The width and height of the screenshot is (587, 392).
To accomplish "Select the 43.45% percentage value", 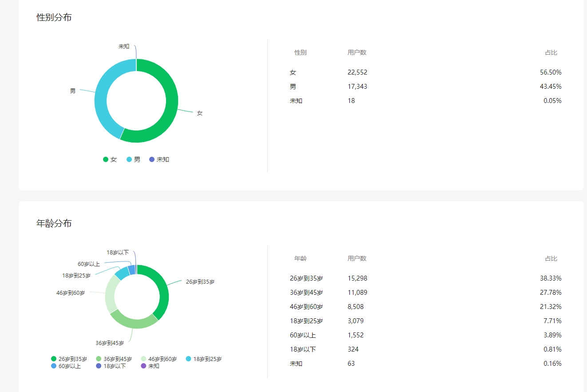I will coord(551,87).
